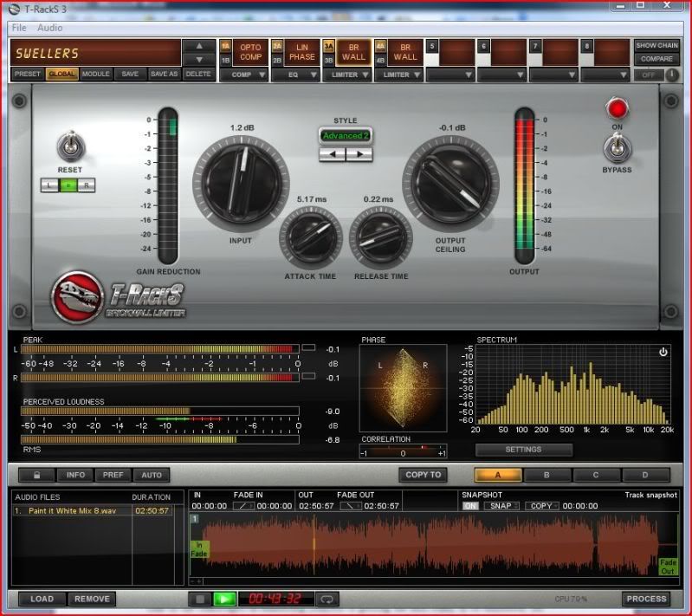
Task: Click the SAVE AS button
Action: [x=165, y=74]
